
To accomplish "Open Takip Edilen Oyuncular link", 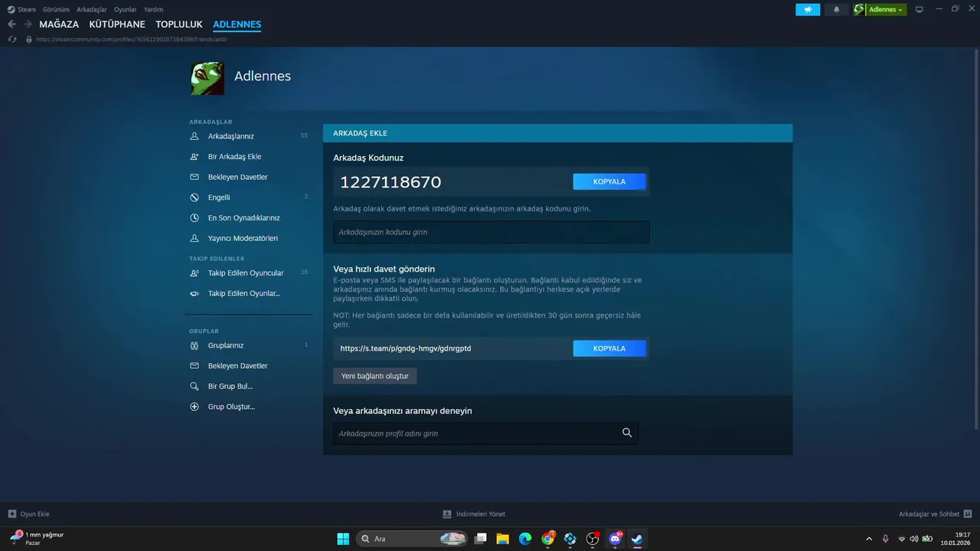I will click(246, 273).
